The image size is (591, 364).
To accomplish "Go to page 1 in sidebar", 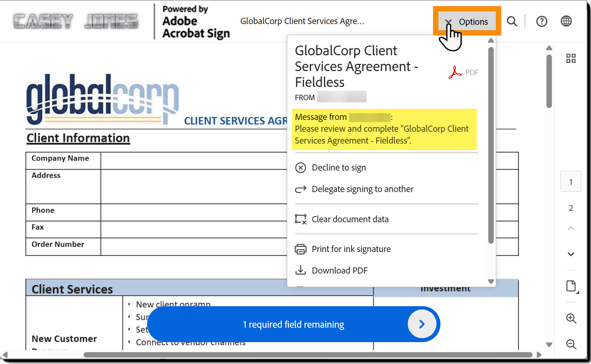I will point(571,182).
